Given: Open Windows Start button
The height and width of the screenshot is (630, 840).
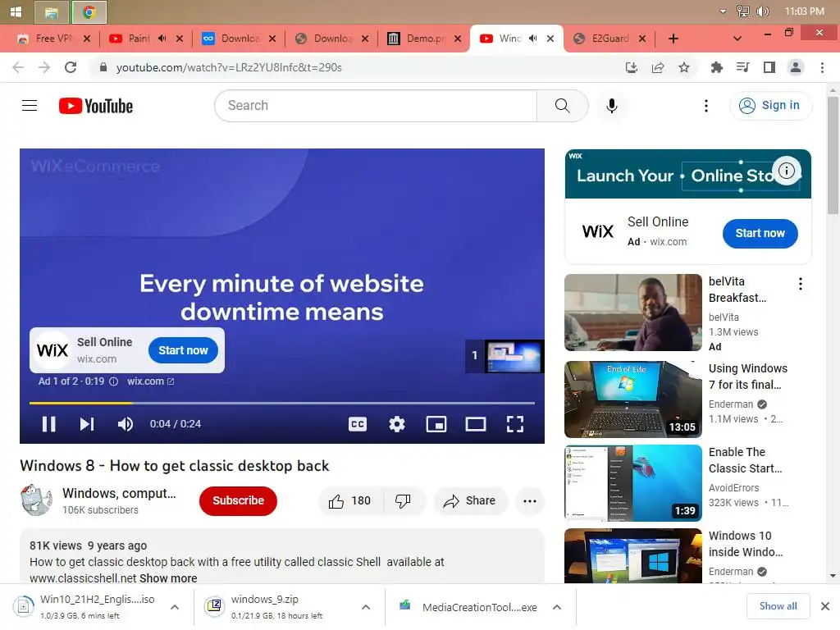Looking at the screenshot, I should (x=16, y=11).
